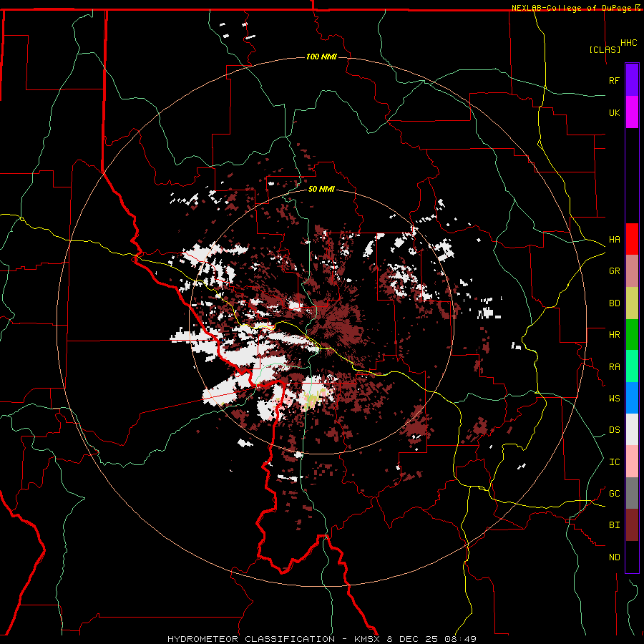The image size is (644, 644).
Task: Click the GC legend label
Action: point(614,494)
